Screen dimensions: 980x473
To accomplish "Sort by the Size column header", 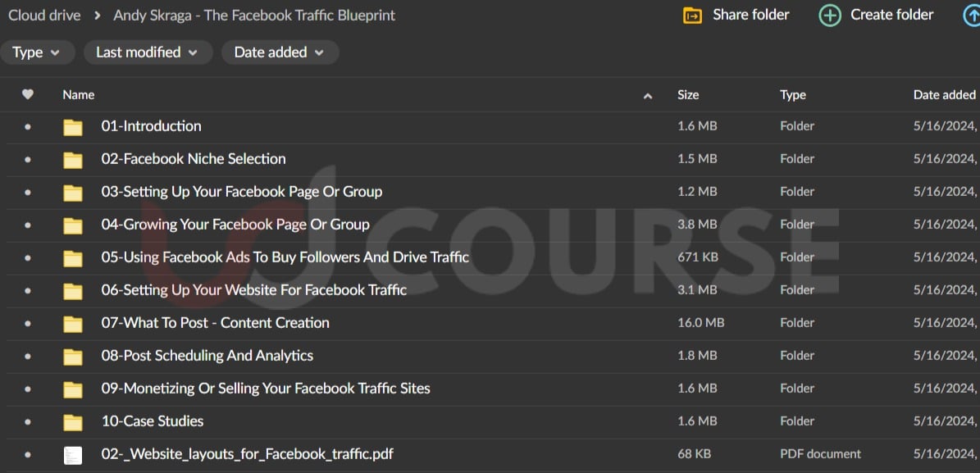I will pyautogui.click(x=688, y=95).
